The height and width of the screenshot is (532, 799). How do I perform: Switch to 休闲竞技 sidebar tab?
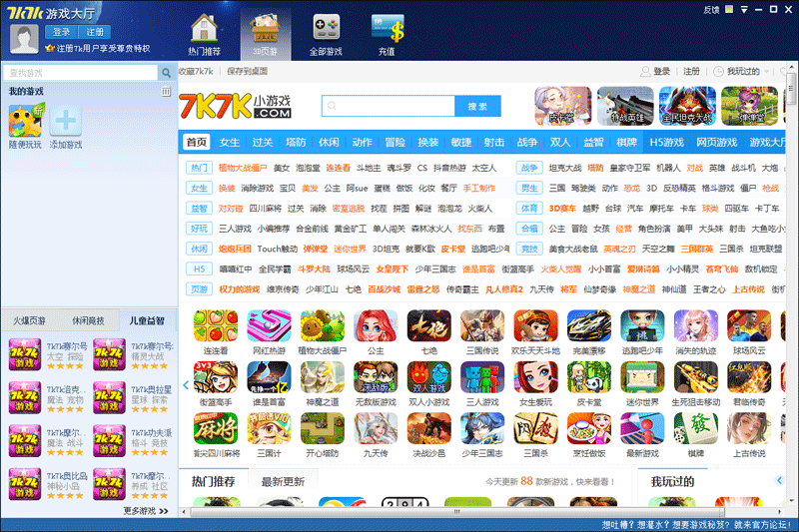88,320
